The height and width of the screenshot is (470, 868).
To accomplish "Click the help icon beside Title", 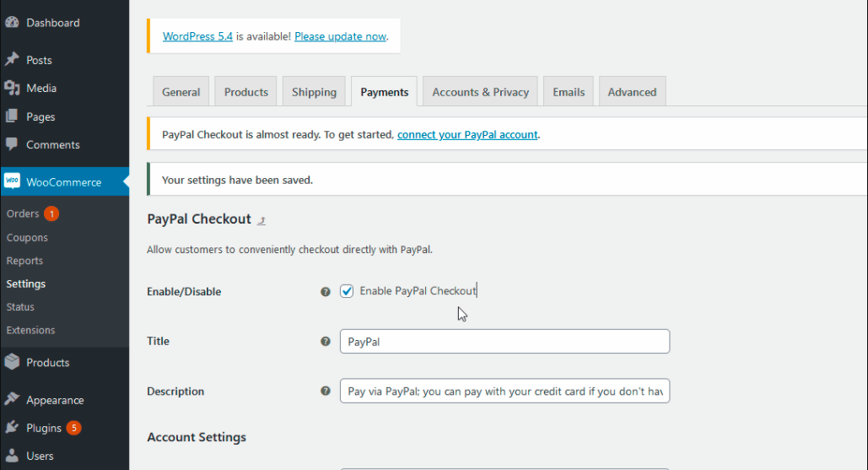I will click(x=325, y=342).
